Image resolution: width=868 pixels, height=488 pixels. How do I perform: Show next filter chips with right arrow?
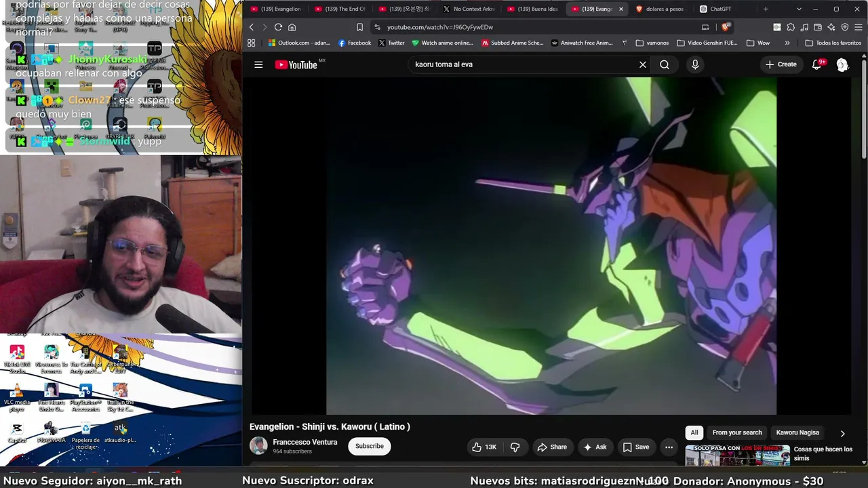click(843, 433)
